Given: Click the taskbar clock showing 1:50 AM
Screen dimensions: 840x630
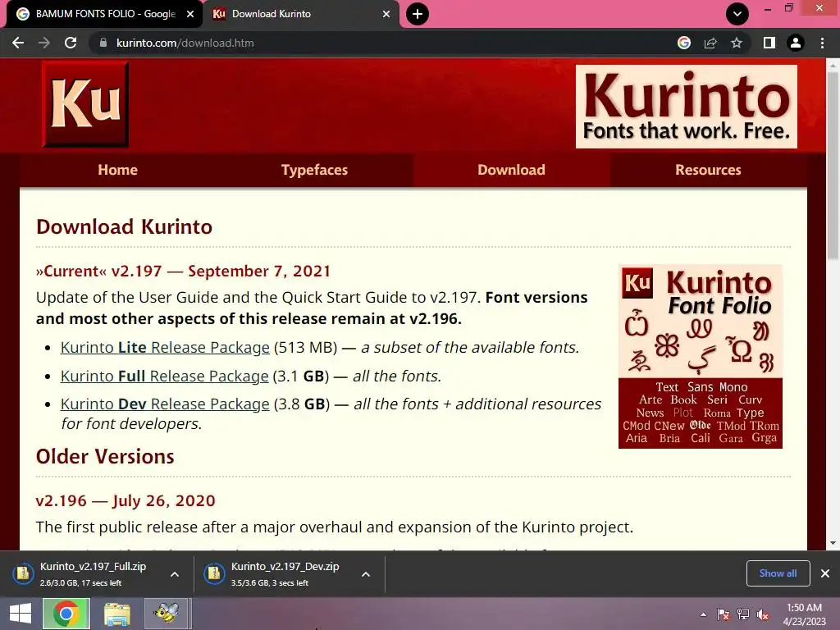Looking at the screenshot, I should 804,614.
